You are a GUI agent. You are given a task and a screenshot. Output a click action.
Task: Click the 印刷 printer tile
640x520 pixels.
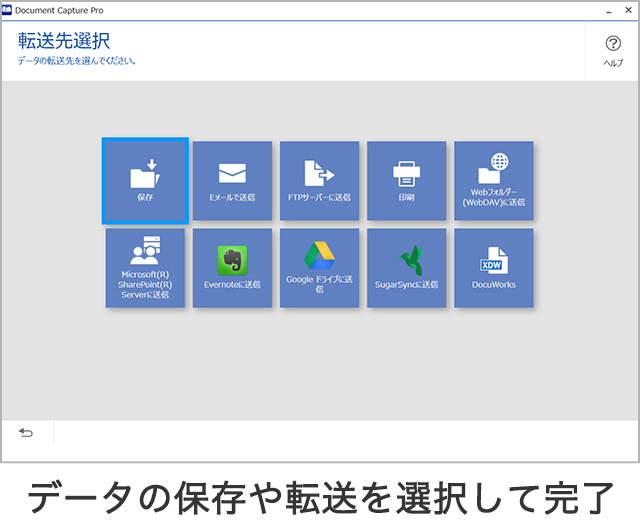406,181
